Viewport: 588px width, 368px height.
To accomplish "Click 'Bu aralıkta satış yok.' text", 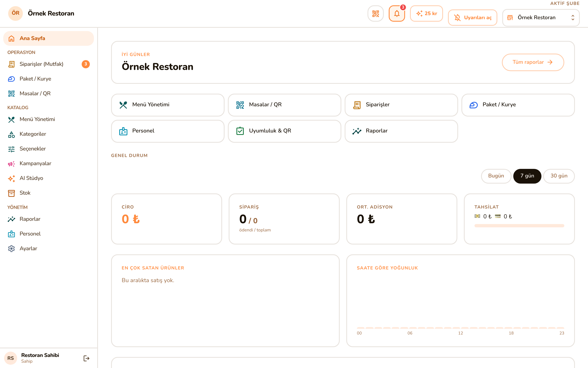I will click(148, 280).
